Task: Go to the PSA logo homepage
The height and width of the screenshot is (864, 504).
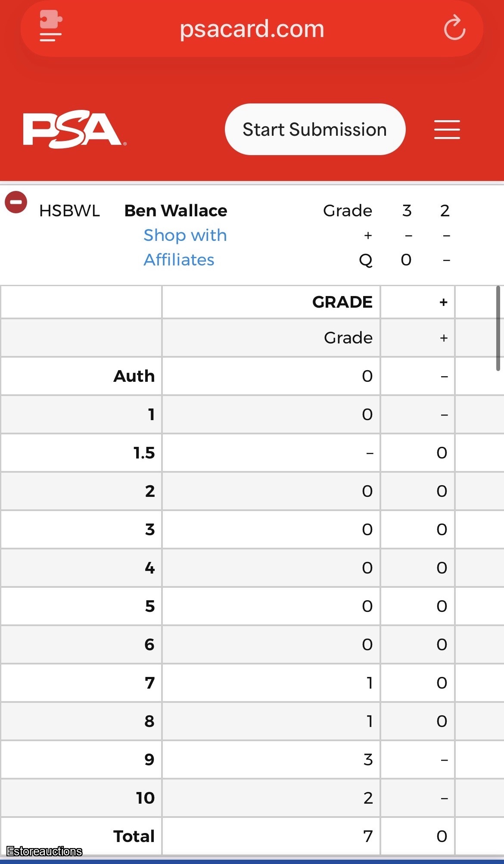Action: click(74, 130)
